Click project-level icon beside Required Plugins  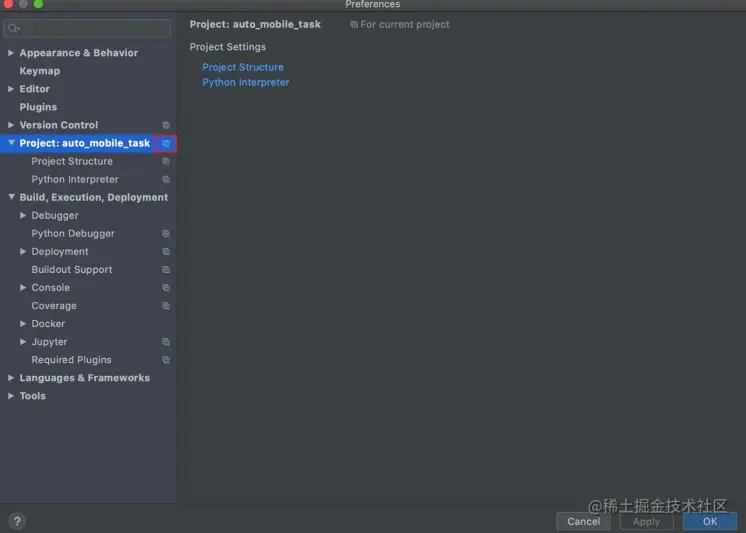(166, 360)
